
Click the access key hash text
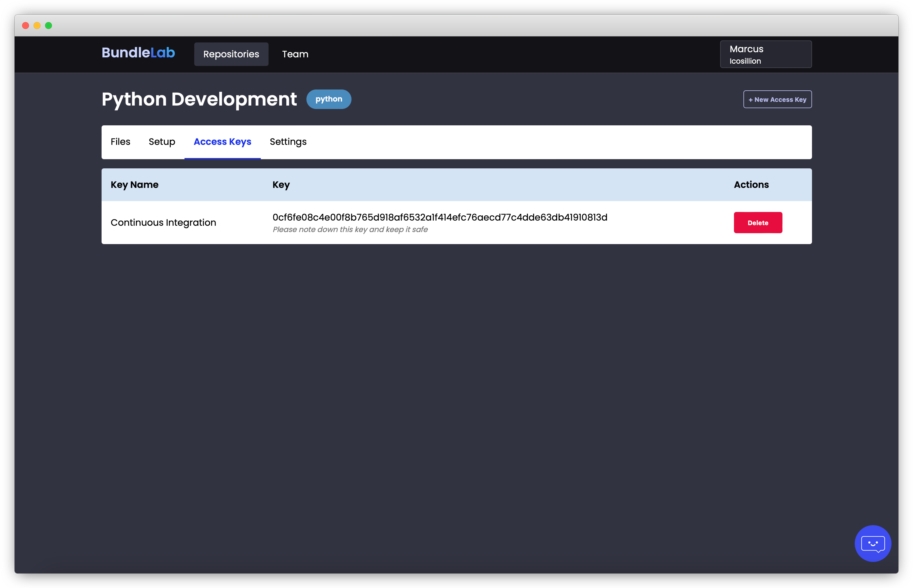pos(440,217)
